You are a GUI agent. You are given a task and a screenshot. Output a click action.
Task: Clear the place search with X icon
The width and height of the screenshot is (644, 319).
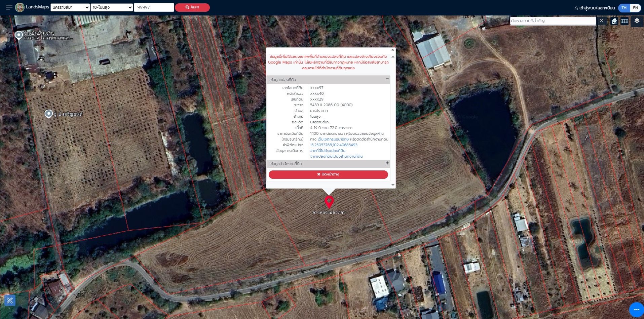602,21
